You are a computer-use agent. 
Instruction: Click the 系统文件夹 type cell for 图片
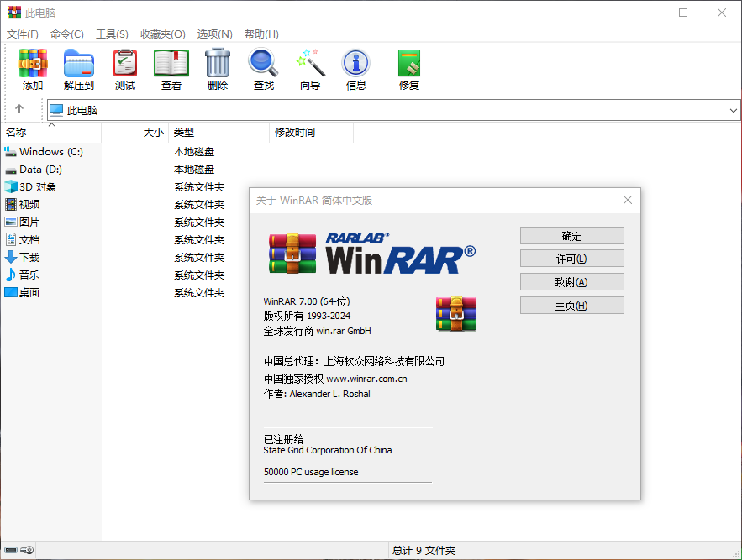pyautogui.click(x=199, y=222)
